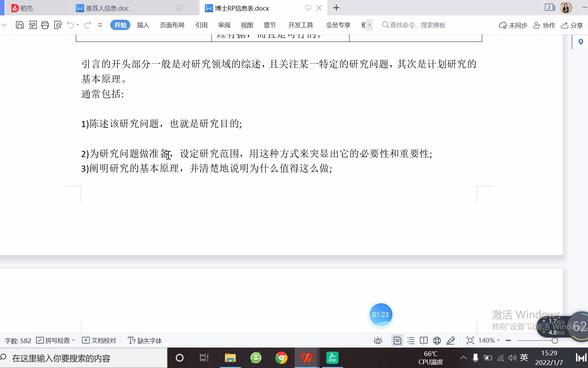Toggle the 拼写检查 spell check option
This screenshot has width=588, height=368.
pyautogui.click(x=54, y=340)
